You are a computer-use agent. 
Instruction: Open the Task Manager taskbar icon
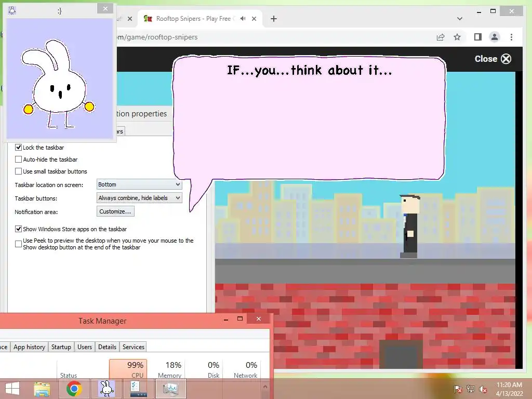(x=170, y=389)
